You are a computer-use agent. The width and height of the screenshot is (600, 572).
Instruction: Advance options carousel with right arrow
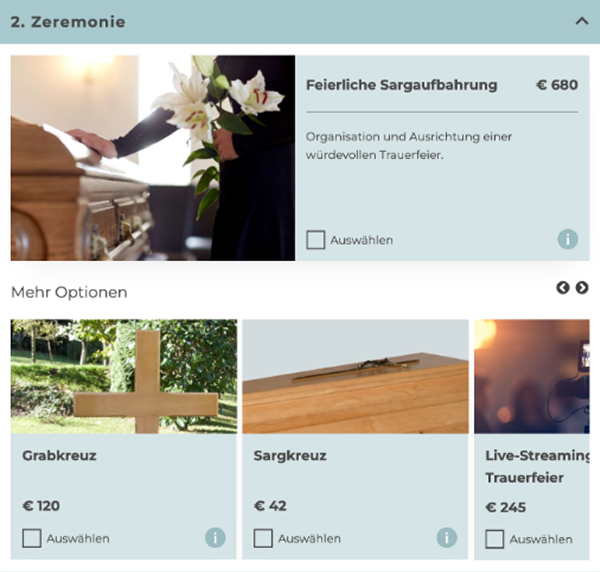(582, 288)
